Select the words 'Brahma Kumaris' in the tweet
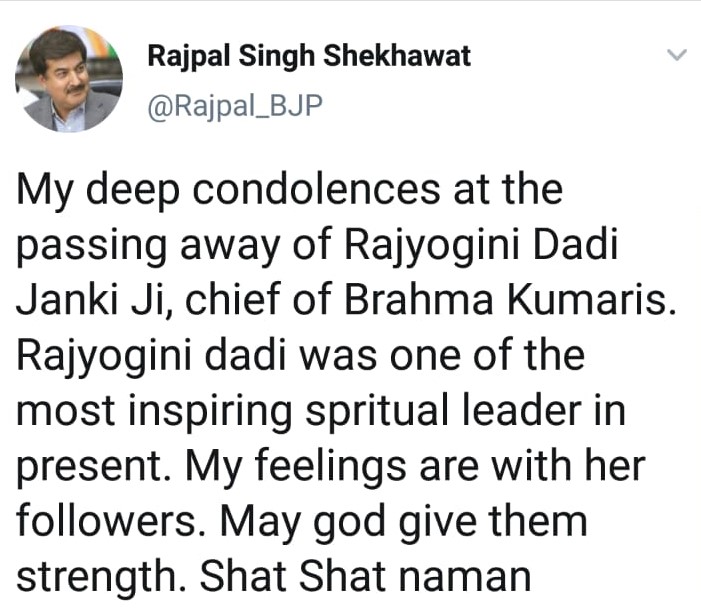 click(510, 299)
